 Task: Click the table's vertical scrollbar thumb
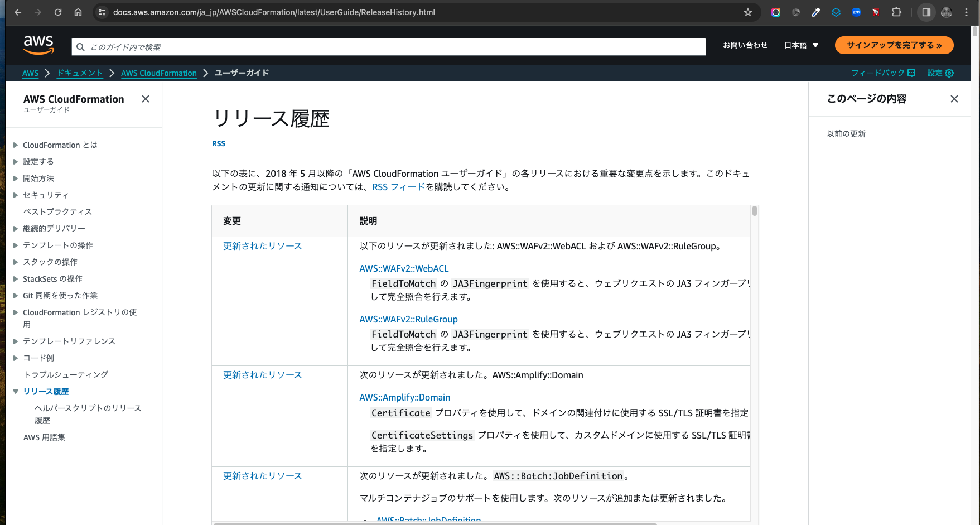click(755, 211)
